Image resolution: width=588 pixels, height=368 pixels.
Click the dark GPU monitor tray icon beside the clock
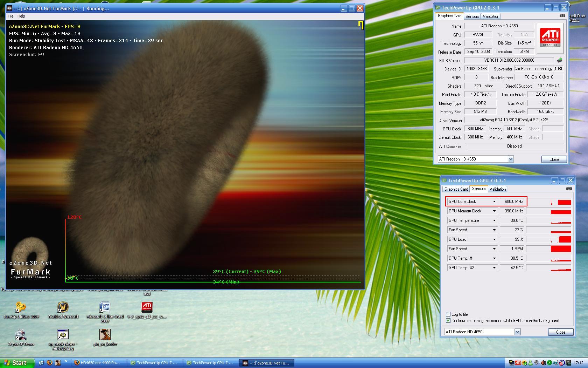[568, 363]
